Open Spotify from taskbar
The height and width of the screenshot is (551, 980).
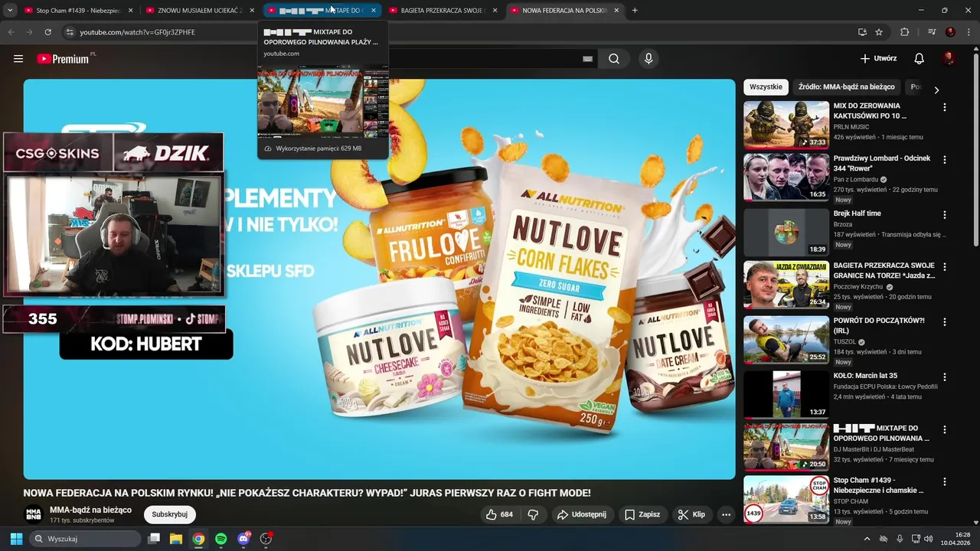pyautogui.click(x=220, y=539)
